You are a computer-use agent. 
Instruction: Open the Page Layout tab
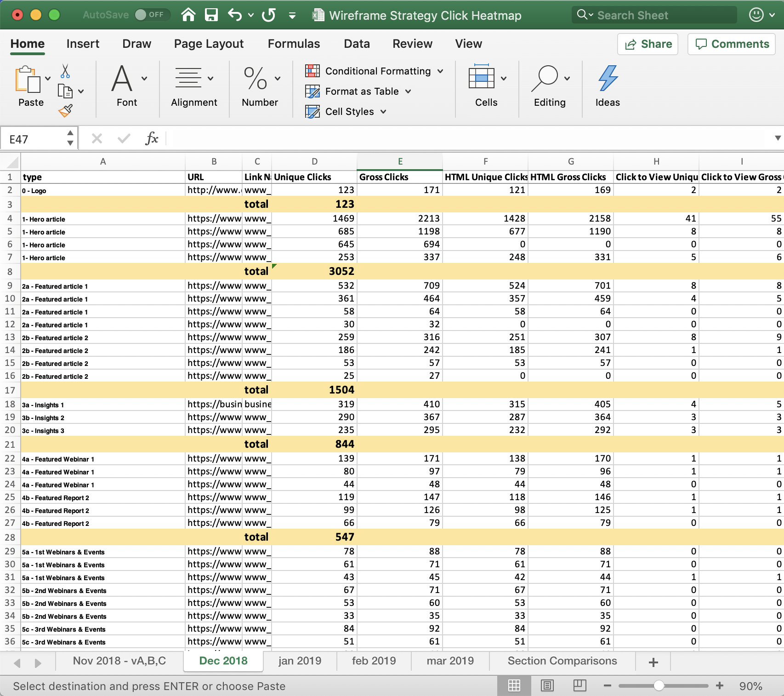coord(209,44)
